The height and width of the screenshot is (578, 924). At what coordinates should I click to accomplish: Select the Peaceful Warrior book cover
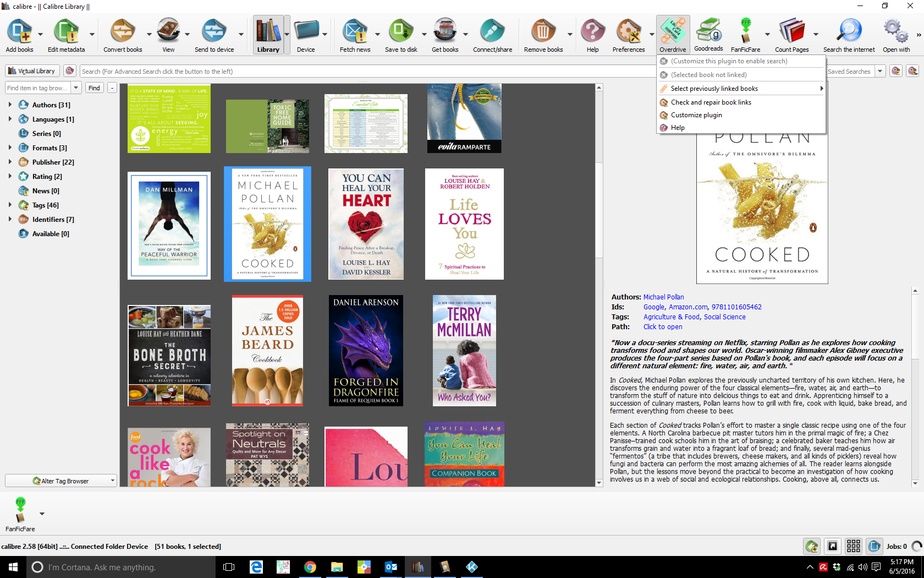pos(169,226)
